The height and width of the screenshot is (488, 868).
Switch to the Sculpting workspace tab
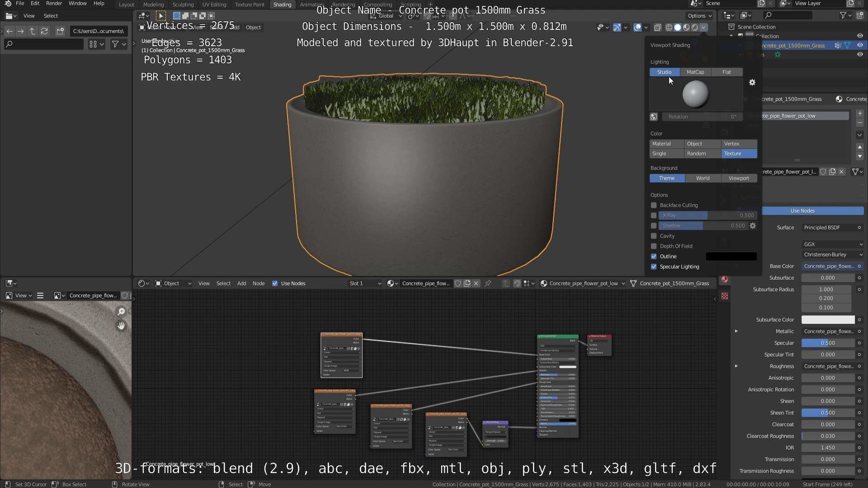tap(183, 5)
